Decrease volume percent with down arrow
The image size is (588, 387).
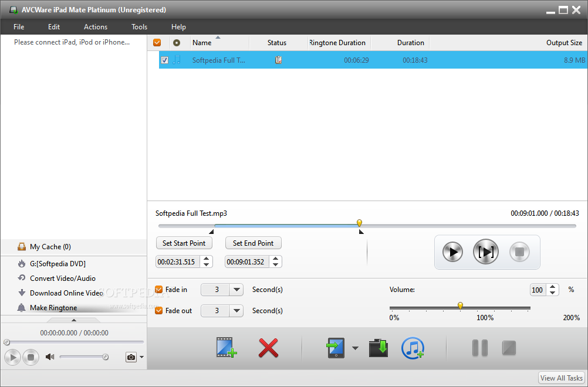[552, 293]
